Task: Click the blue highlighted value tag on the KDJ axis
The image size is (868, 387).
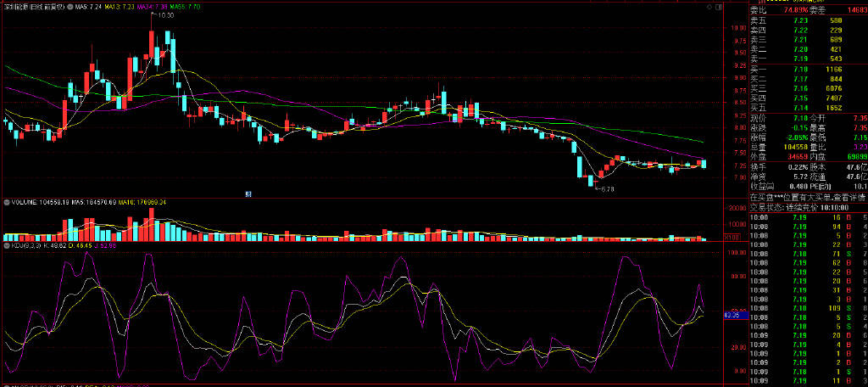Action: [735, 315]
